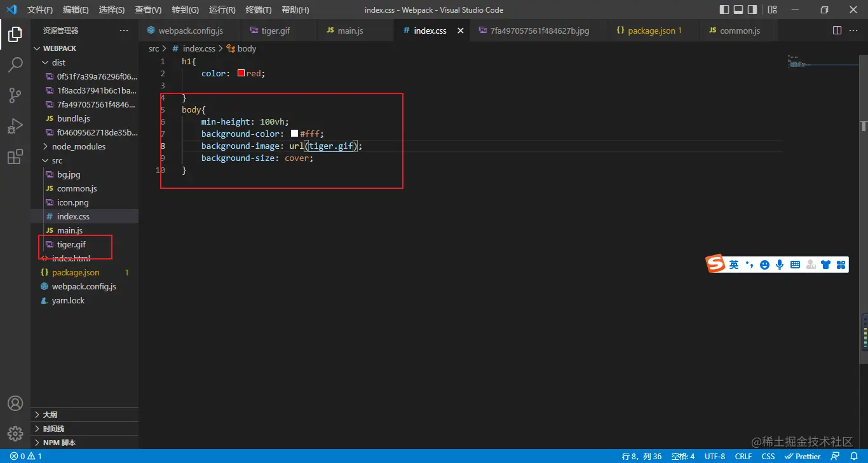This screenshot has height=463, width=868.
Task: Open the Extensions view
Action: [x=15, y=156]
